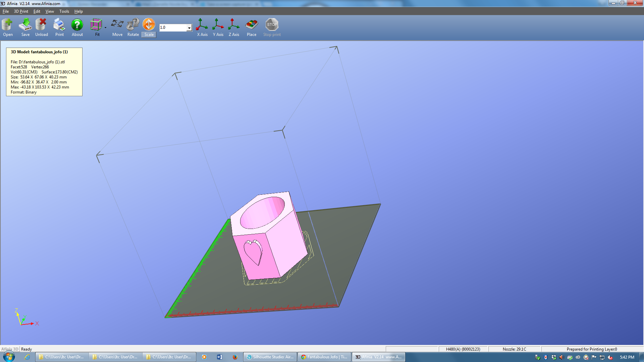Click the Place model icon
Screen dimensions: 644x362
[252, 27]
